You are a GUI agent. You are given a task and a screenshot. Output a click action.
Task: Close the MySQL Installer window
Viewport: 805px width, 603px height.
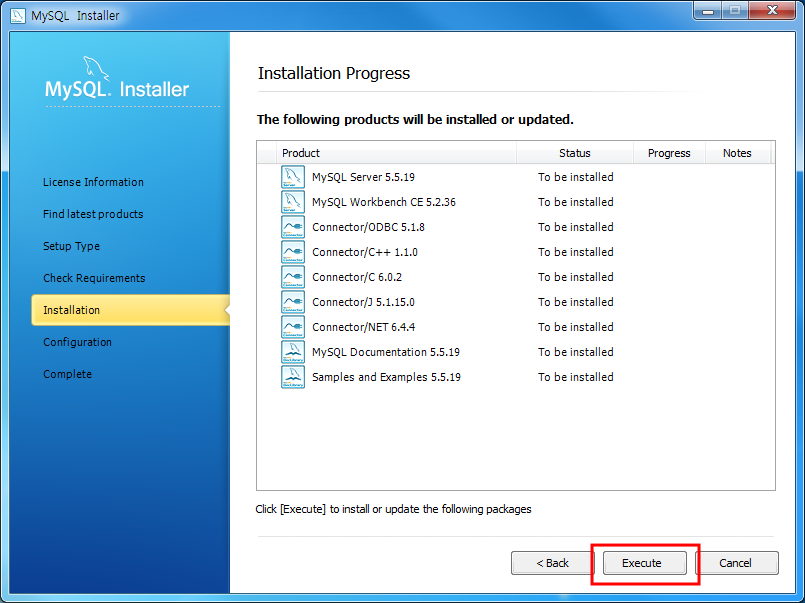pos(772,10)
